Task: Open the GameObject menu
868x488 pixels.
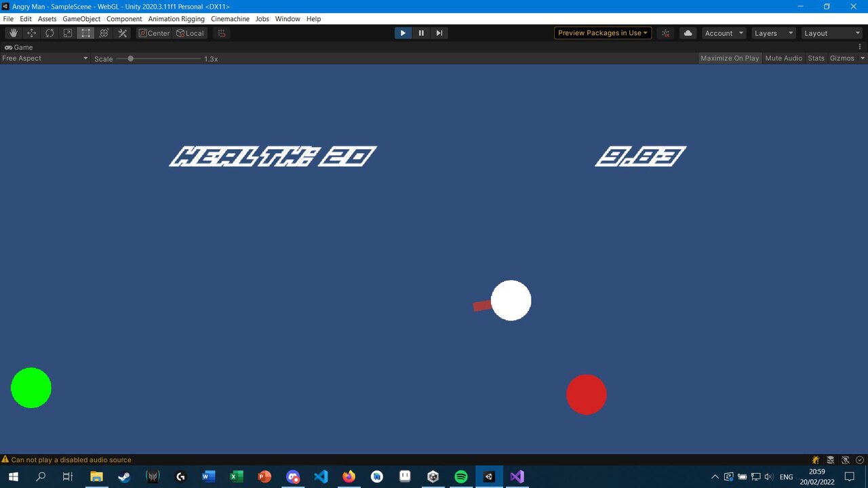Action: point(81,19)
